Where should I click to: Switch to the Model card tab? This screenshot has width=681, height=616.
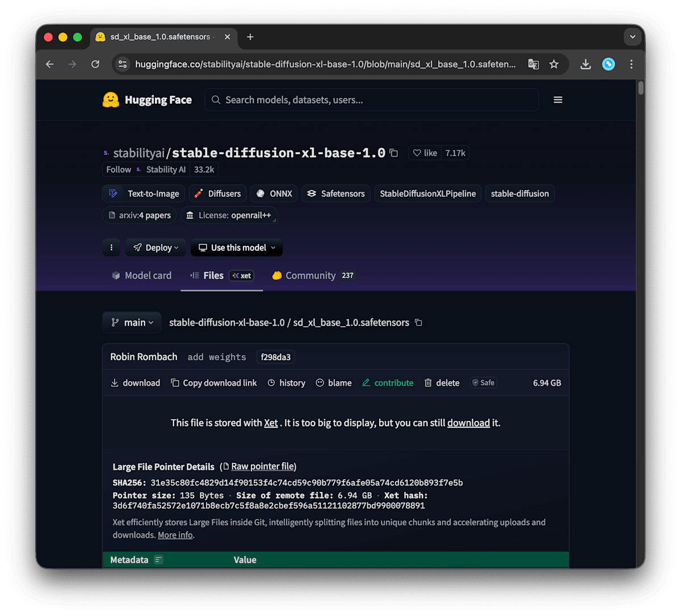tap(141, 276)
